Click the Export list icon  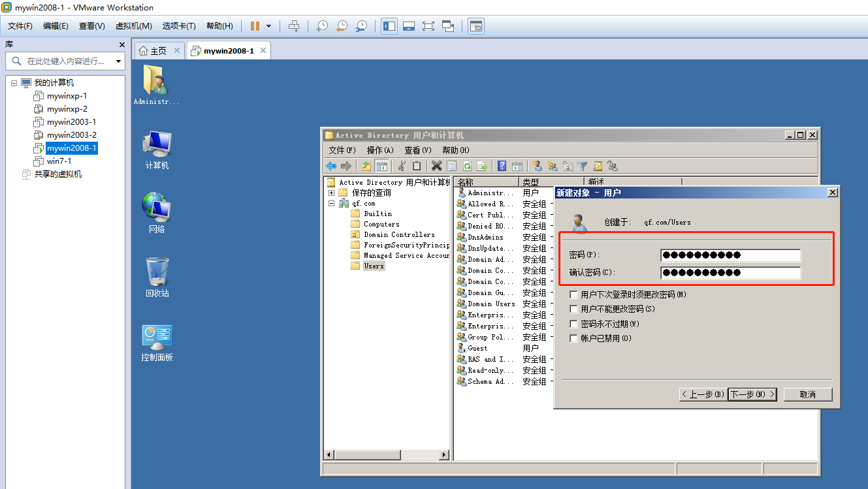(482, 166)
